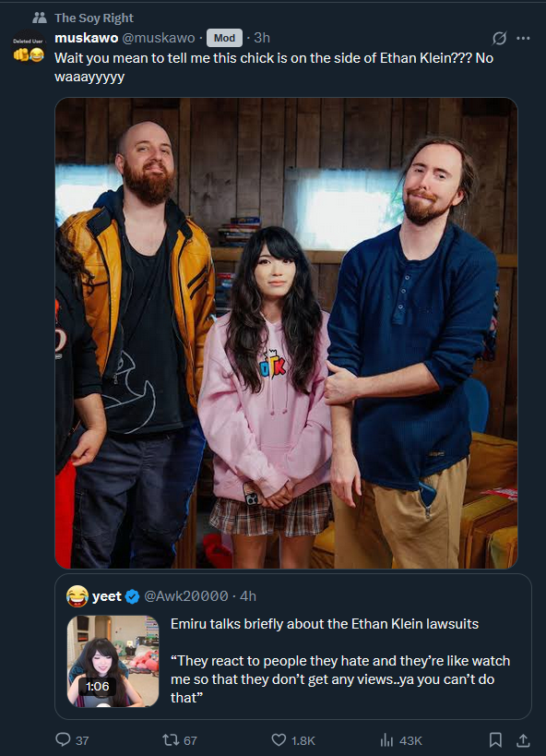Open The Soy Right community link
Viewport: 546px width, 756px height.
pos(94,18)
